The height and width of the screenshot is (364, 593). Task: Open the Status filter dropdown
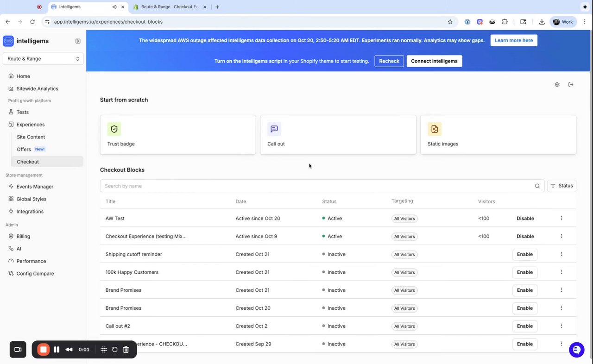562,186
